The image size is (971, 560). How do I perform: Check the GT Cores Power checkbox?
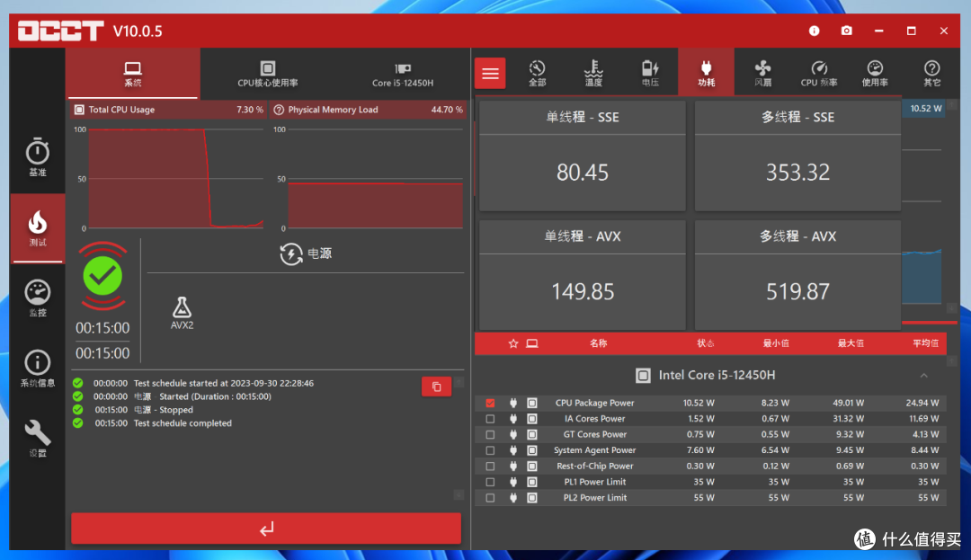coord(491,434)
